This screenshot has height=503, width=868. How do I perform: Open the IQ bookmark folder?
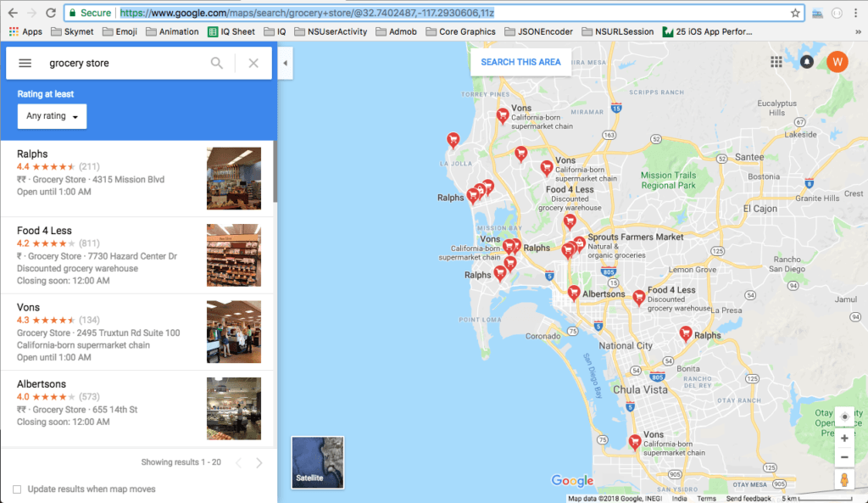pos(275,31)
